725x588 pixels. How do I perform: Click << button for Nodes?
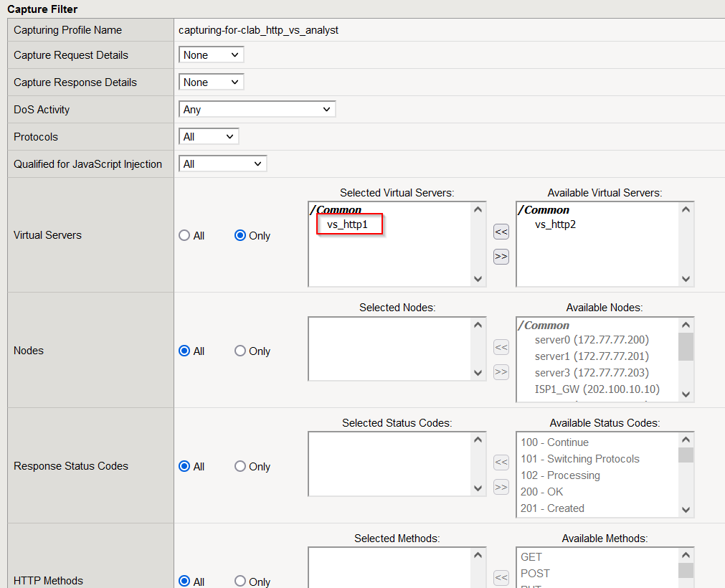coord(501,347)
